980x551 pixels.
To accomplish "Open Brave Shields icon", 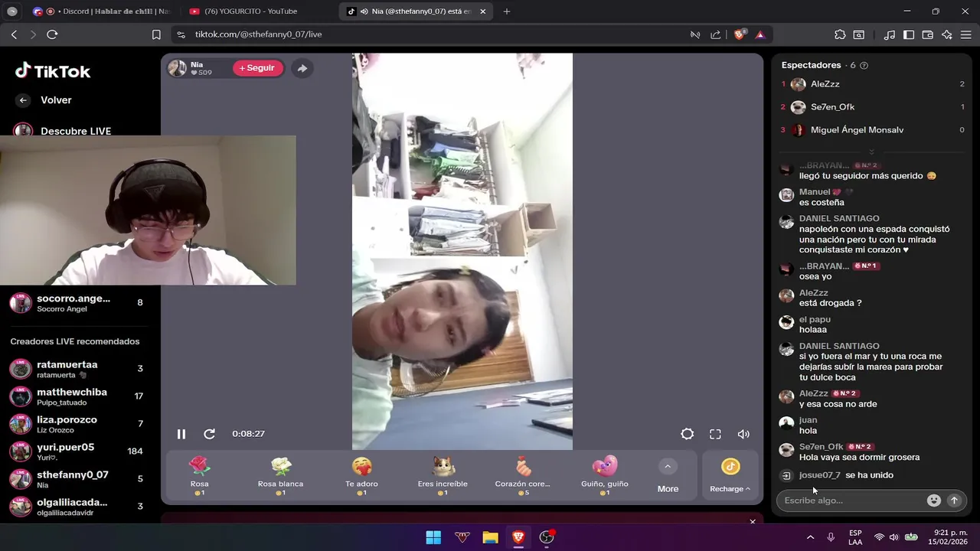I will (x=740, y=34).
